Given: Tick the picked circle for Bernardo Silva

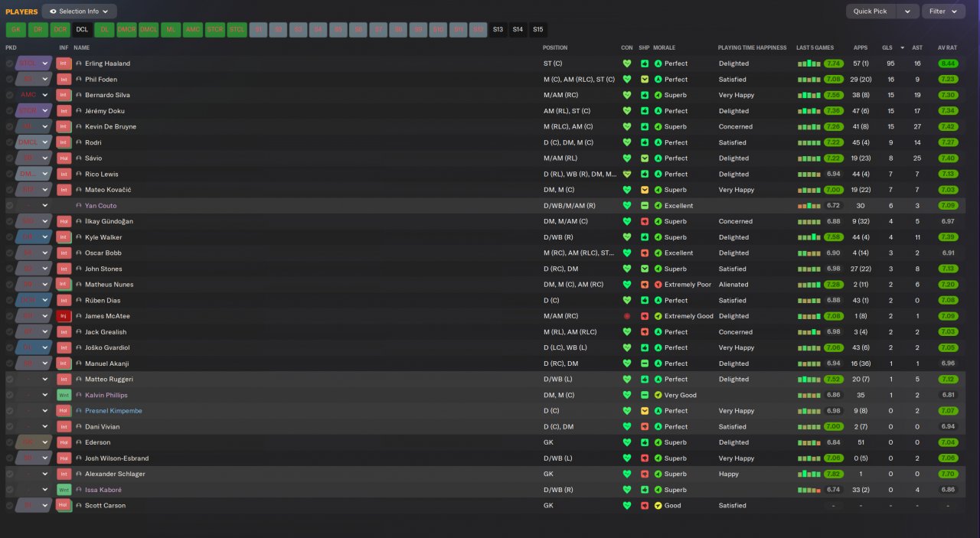Looking at the screenshot, I should (9, 95).
